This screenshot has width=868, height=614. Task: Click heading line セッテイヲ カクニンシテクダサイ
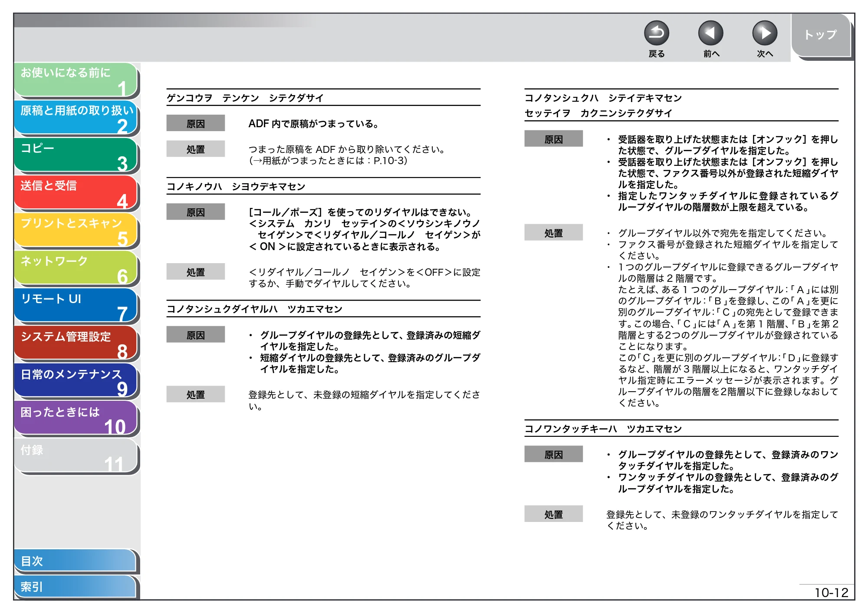pyautogui.click(x=598, y=113)
